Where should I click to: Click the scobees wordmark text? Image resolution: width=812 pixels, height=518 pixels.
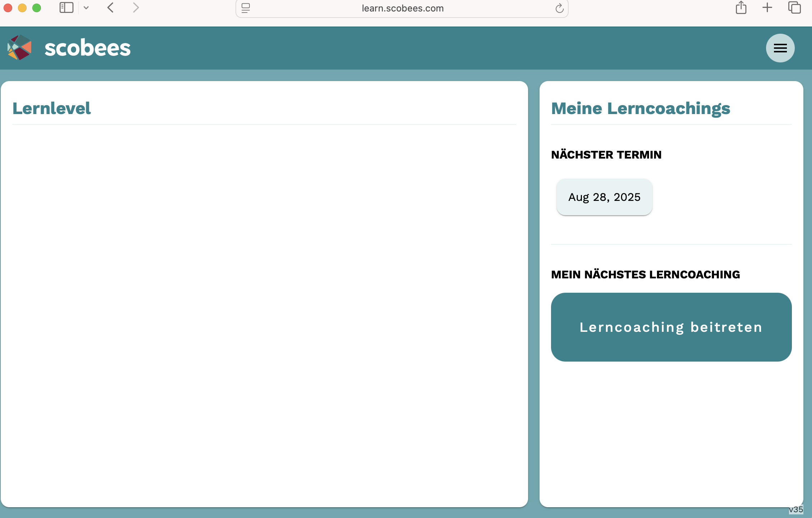click(x=87, y=48)
